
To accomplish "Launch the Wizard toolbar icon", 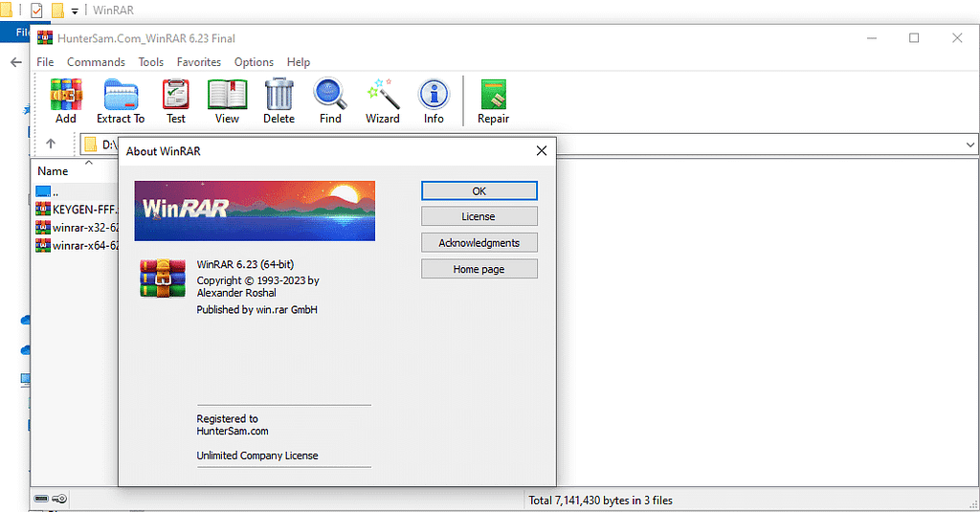I will [x=383, y=101].
